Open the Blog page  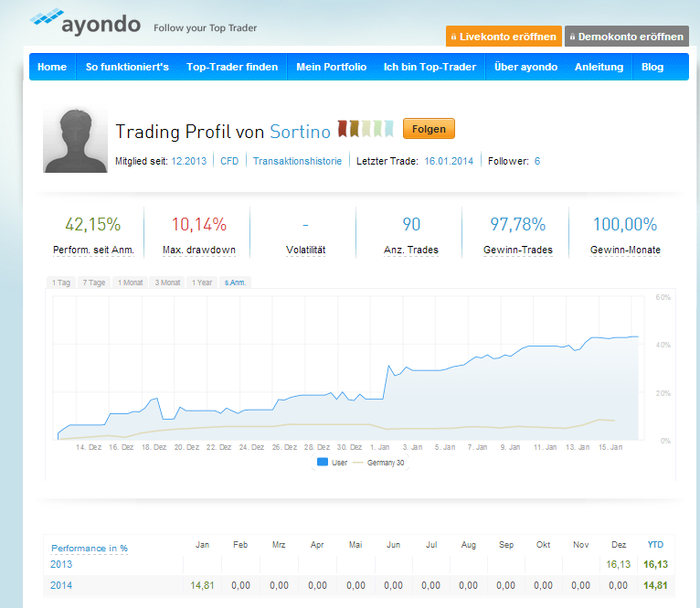[652, 67]
